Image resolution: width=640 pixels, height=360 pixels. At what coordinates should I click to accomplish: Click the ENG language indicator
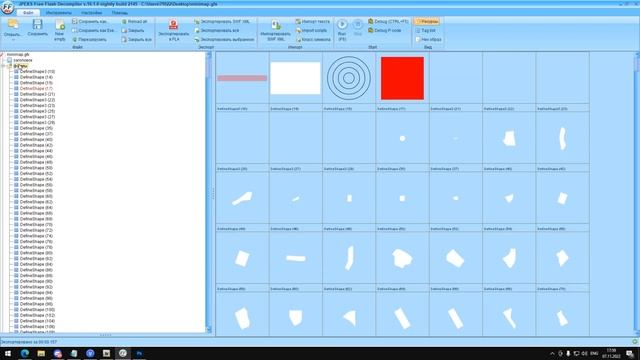(594, 353)
